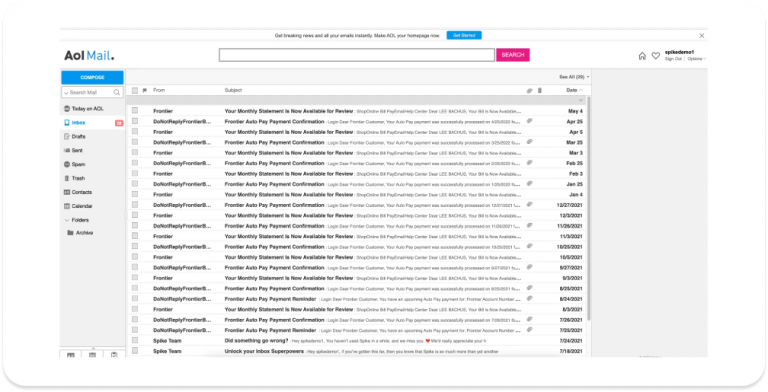Click the Search Mail input field
768x392 pixels.
click(x=91, y=93)
